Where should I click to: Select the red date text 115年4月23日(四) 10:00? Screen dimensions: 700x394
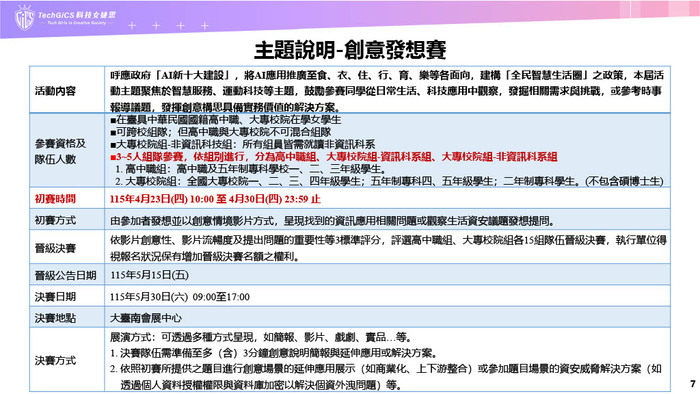pyautogui.click(x=162, y=199)
